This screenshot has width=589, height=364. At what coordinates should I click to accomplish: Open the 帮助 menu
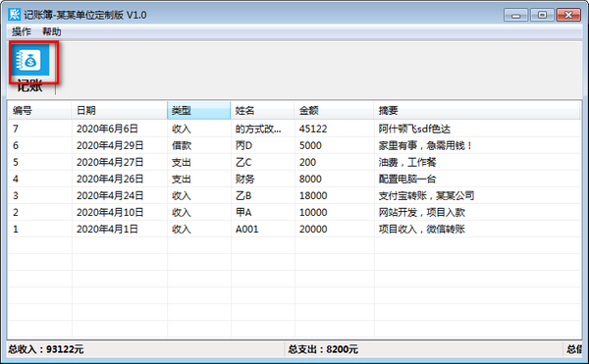[x=51, y=32]
